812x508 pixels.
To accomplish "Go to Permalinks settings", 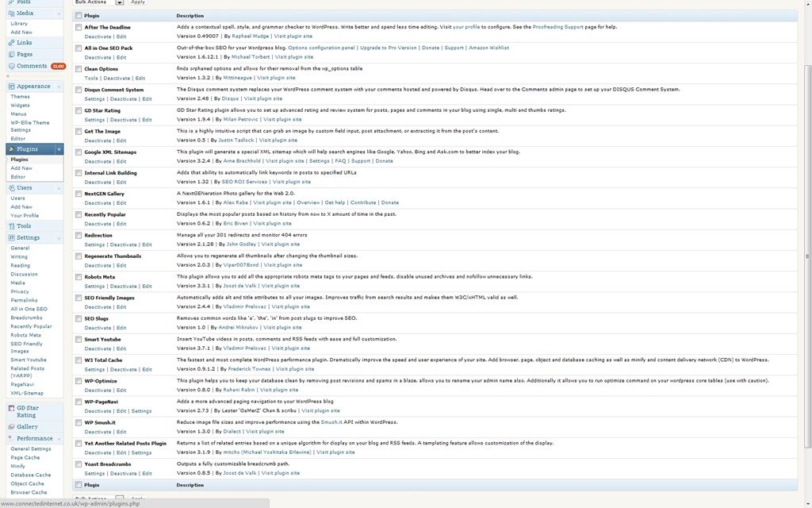I will pyautogui.click(x=24, y=300).
